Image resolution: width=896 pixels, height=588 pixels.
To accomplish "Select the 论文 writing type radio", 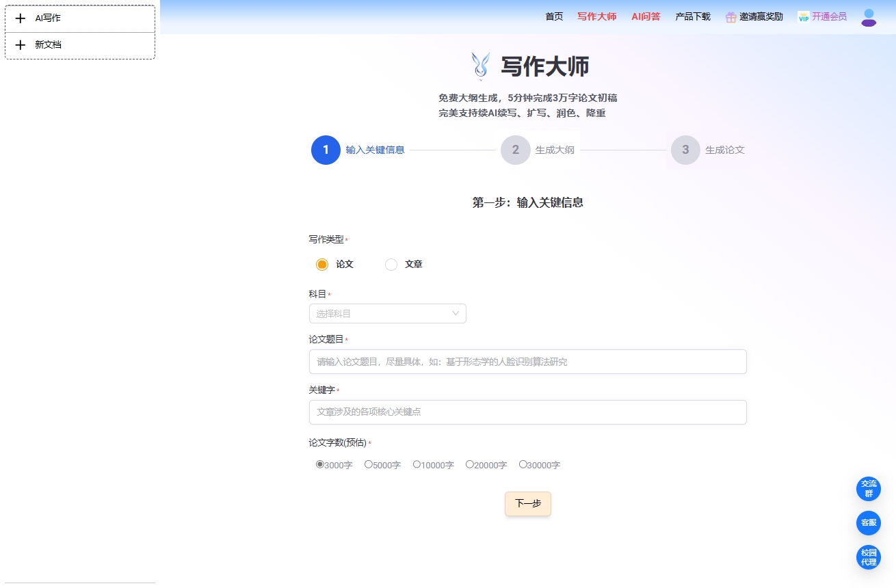I will tap(322, 265).
